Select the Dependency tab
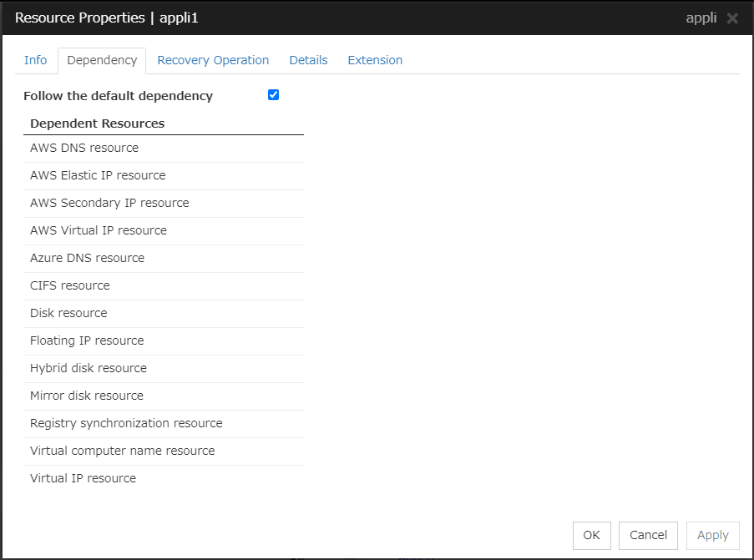This screenshot has width=754, height=560. click(x=102, y=60)
